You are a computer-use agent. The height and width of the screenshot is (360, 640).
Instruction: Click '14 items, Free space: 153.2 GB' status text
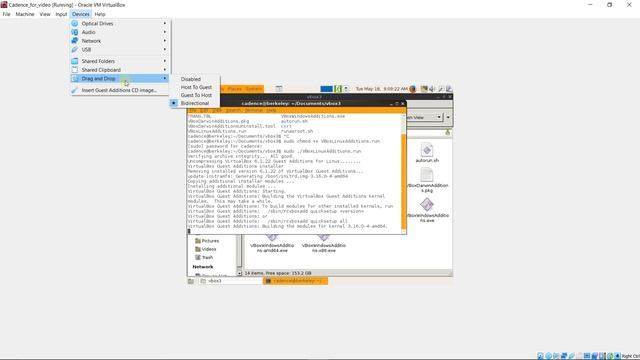tap(278, 273)
